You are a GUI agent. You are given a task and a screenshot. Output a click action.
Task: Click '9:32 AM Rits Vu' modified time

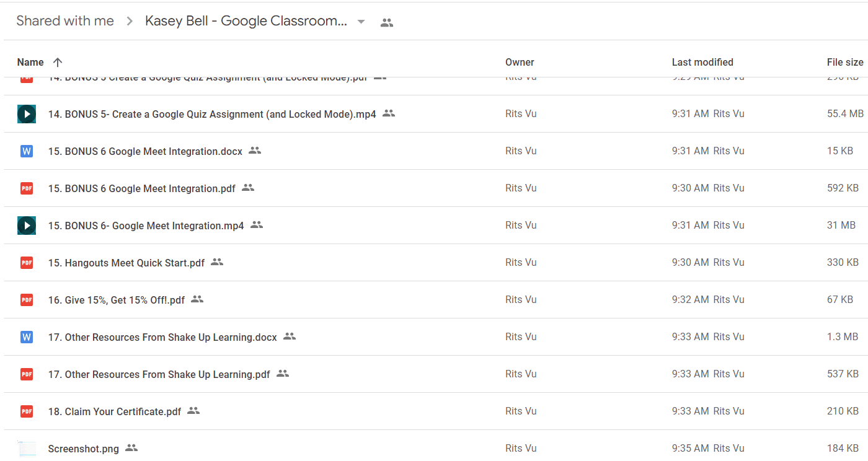click(708, 300)
